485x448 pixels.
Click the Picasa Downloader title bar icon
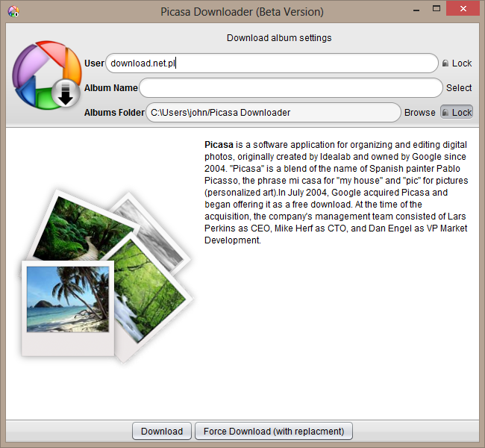point(13,11)
